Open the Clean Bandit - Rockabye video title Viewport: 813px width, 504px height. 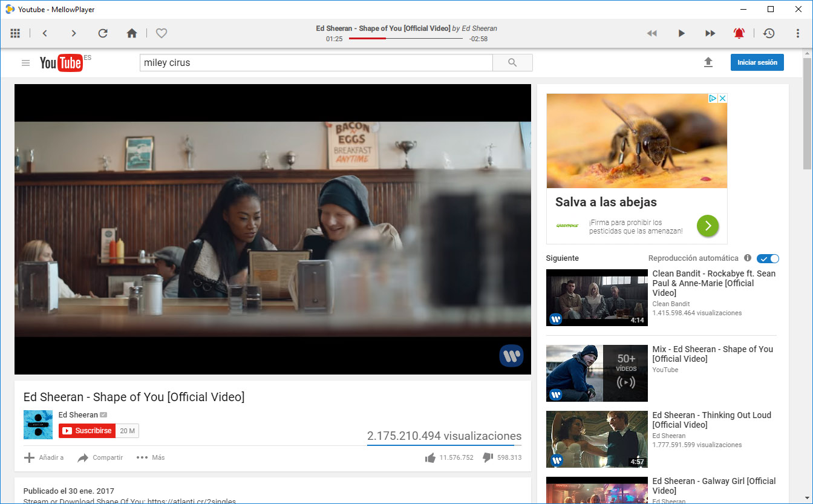point(714,283)
